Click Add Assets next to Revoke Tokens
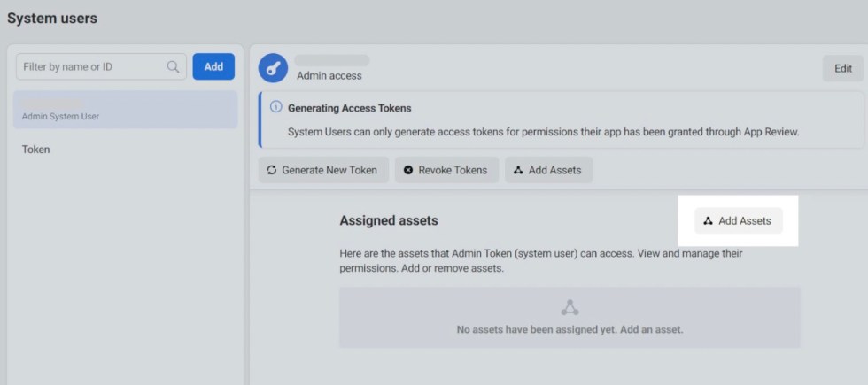The width and height of the screenshot is (868, 385). 549,170
